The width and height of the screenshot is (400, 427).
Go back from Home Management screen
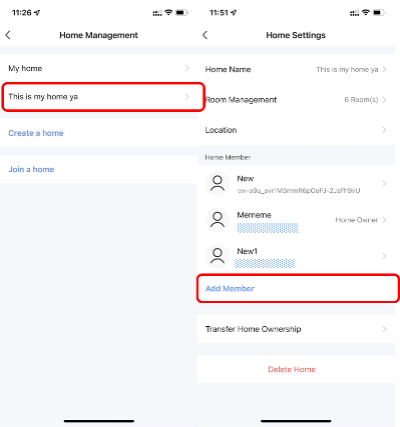(x=8, y=35)
